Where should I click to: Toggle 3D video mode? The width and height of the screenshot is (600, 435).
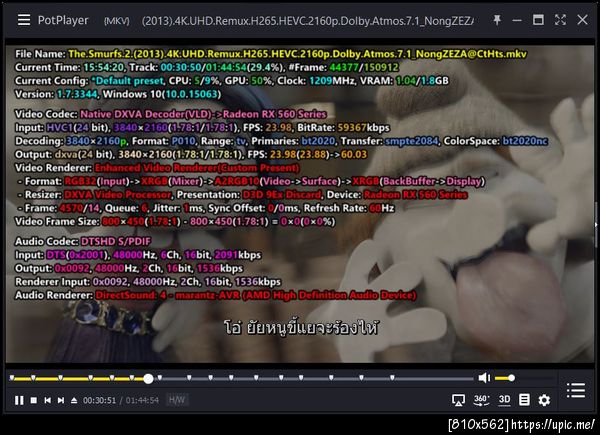[x=504, y=400]
